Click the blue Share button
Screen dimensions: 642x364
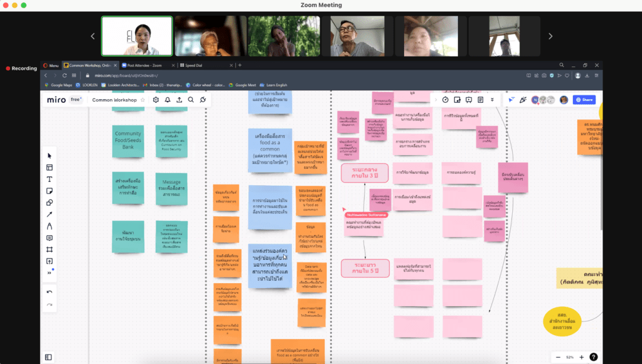pos(584,100)
